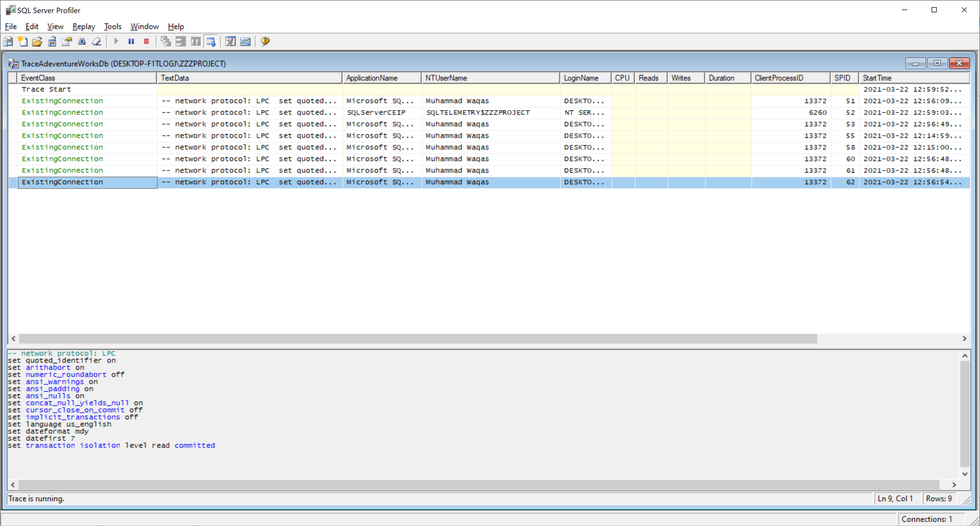Stop the selected trace
The image size is (980, 526).
click(146, 41)
